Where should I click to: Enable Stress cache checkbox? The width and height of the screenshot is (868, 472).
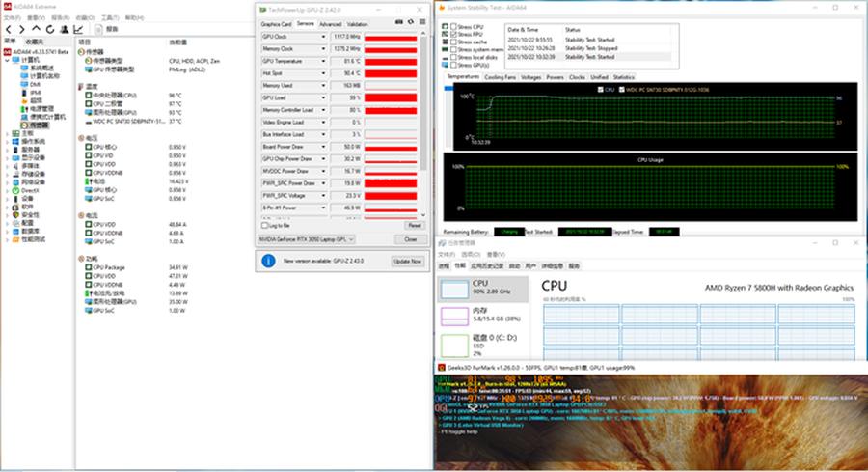454,42
